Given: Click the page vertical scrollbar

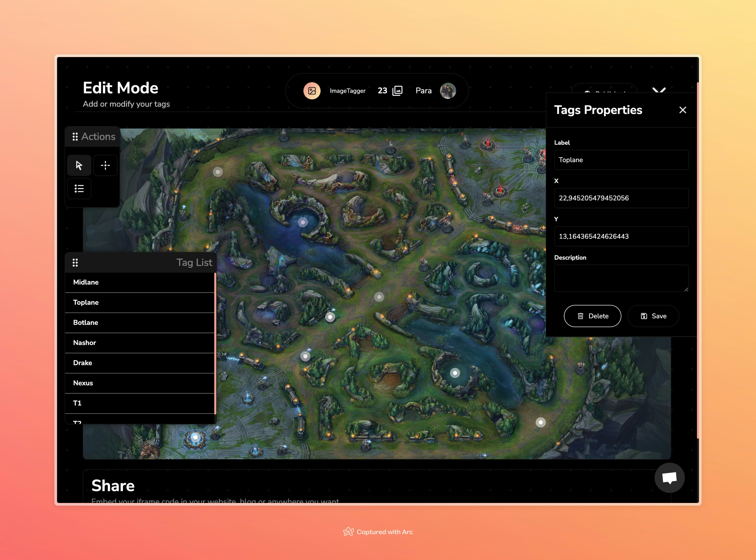Looking at the screenshot, I should [698, 260].
